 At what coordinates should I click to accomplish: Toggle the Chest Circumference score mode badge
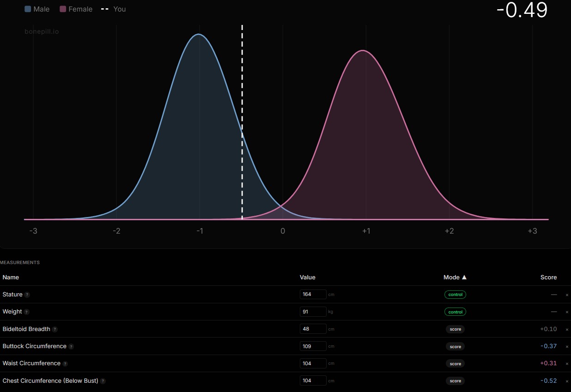click(x=455, y=381)
